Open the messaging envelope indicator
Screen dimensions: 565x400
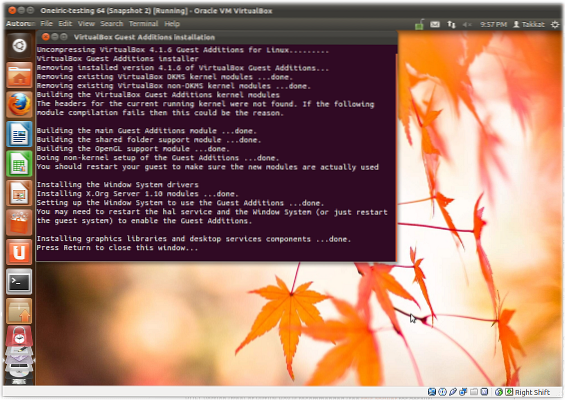point(435,24)
